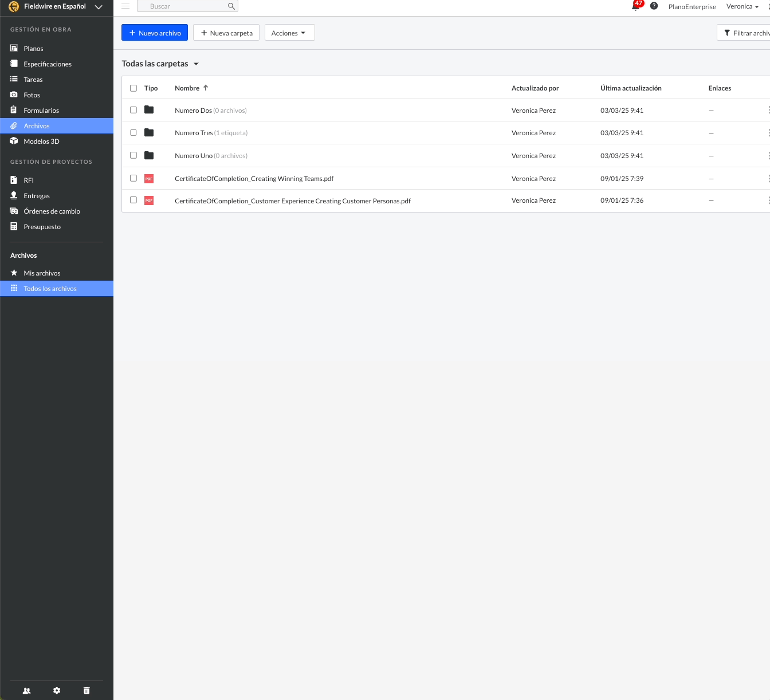770x700 pixels.
Task: Open project settings gear icon
Action: click(x=57, y=690)
